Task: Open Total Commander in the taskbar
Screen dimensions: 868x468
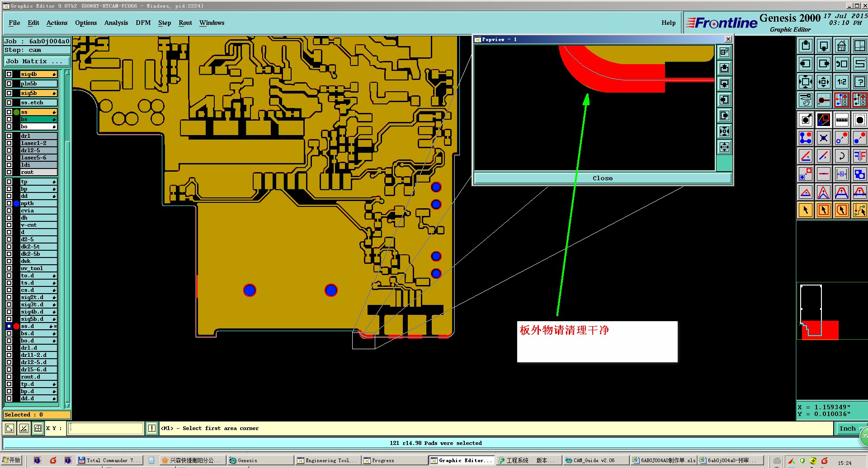Action: coord(109,460)
